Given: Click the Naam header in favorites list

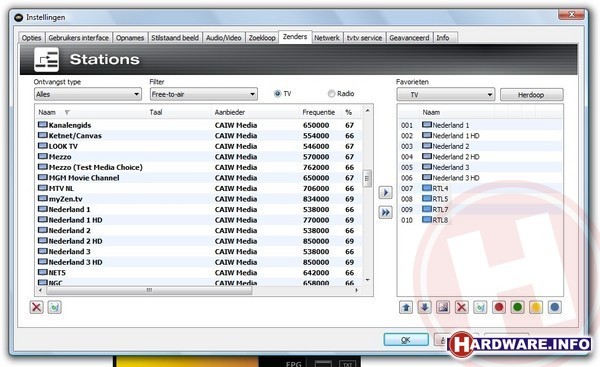Looking at the screenshot, I should (431, 112).
